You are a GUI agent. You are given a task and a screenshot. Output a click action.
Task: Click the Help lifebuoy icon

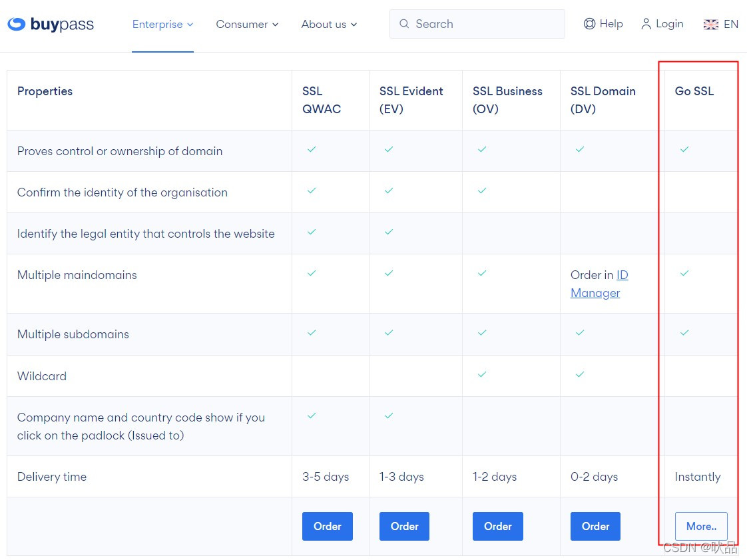click(x=589, y=24)
